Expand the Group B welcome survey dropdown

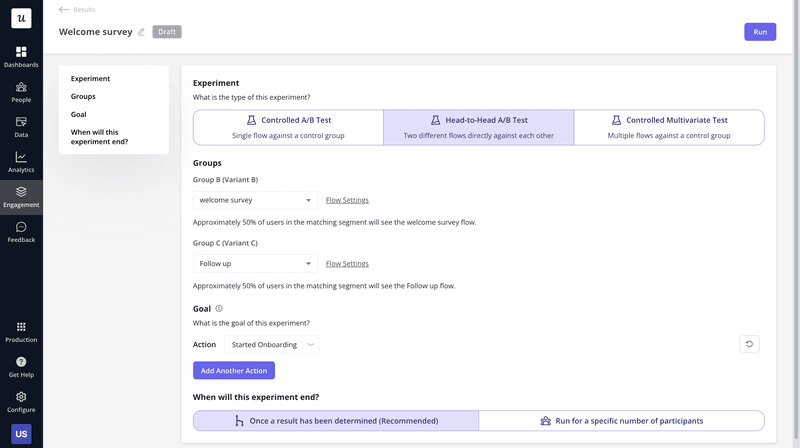[x=255, y=200]
